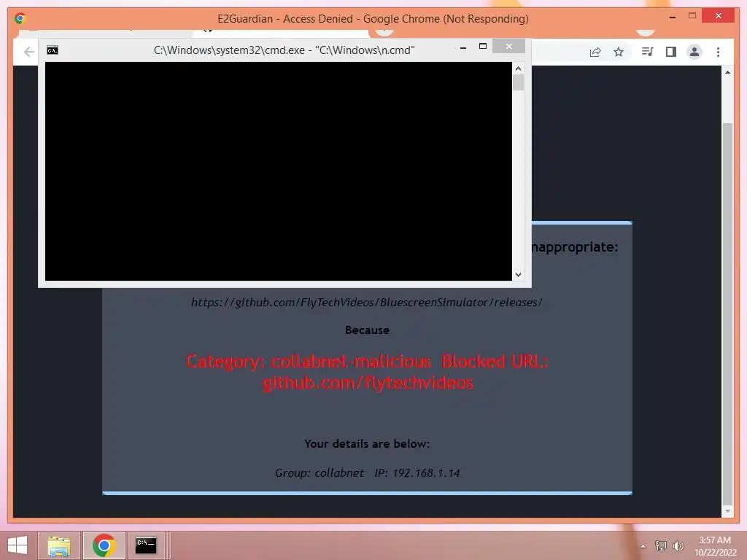Image resolution: width=747 pixels, height=560 pixels.
Task: Minimize the cmd.exe window
Action: (x=463, y=47)
